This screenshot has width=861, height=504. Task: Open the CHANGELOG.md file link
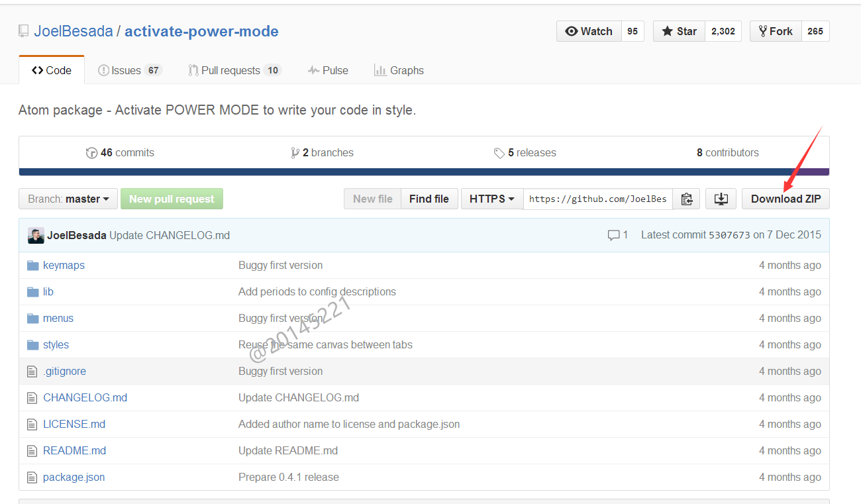point(85,397)
